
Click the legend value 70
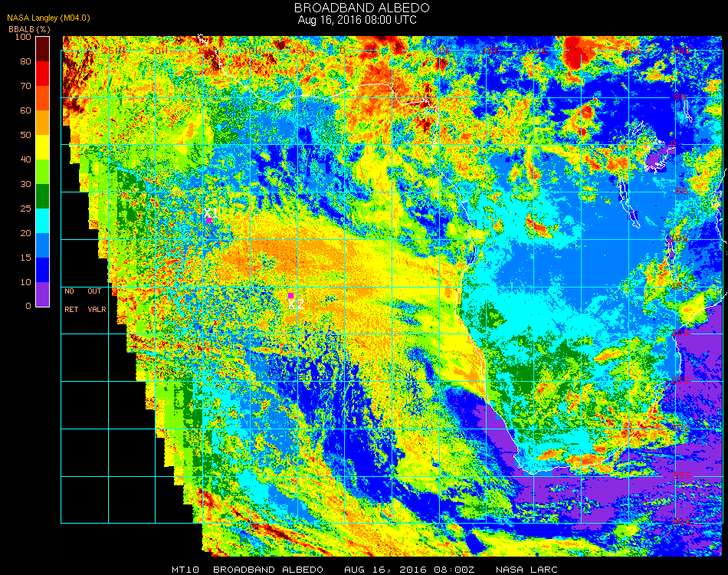25,86
